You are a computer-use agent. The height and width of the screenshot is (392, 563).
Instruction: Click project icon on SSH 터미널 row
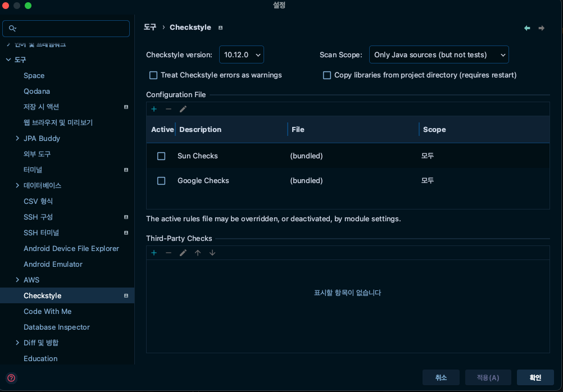[x=126, y=233]
